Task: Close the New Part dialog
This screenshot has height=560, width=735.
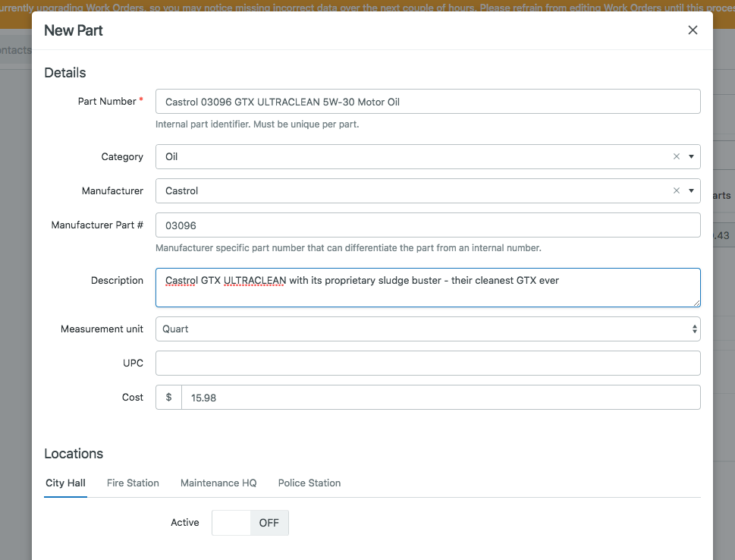Action: coord(693,30)
